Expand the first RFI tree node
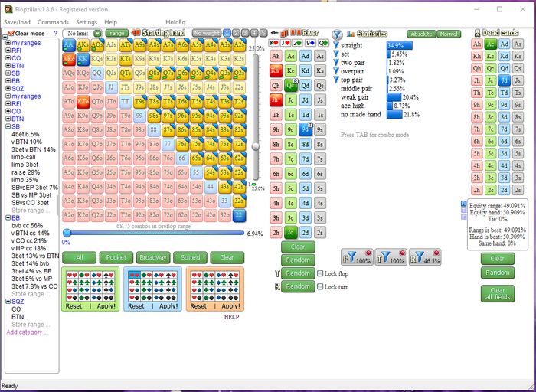The width and height of the screenshot is (536, 392). 8,51
